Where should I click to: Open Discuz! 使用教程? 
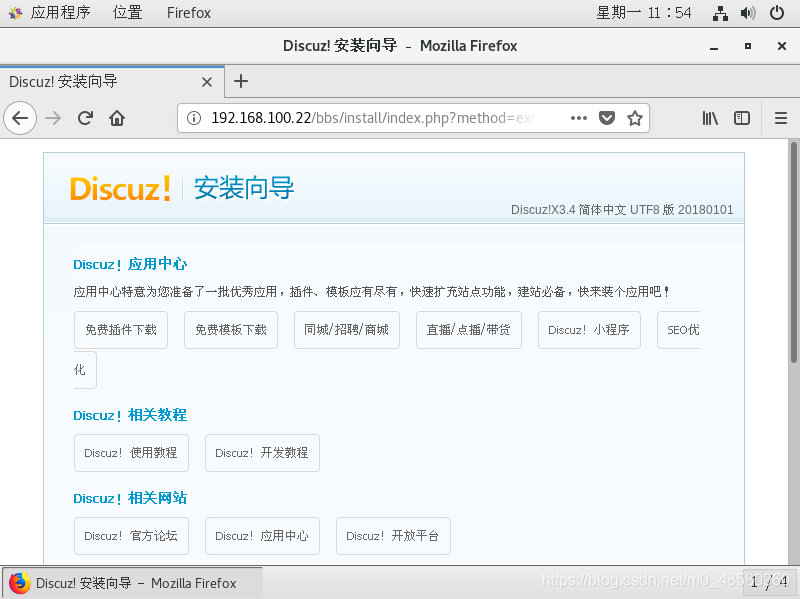(x=131, y=453)
